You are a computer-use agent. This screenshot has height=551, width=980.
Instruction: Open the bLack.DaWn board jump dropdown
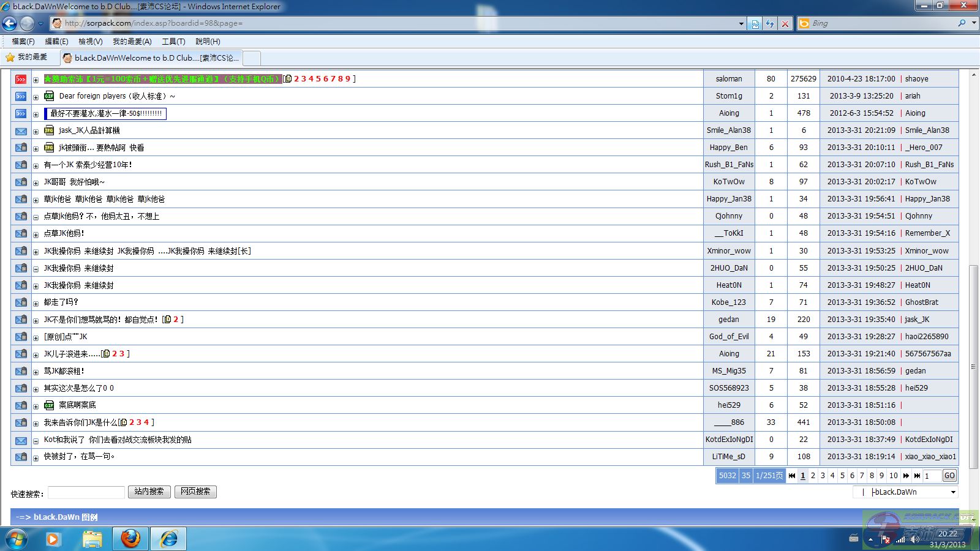953,492
